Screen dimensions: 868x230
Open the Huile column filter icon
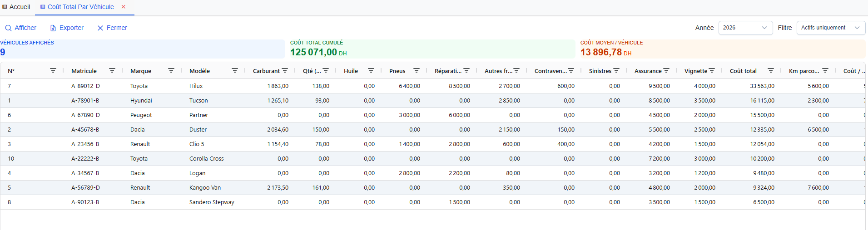(371, 71)
